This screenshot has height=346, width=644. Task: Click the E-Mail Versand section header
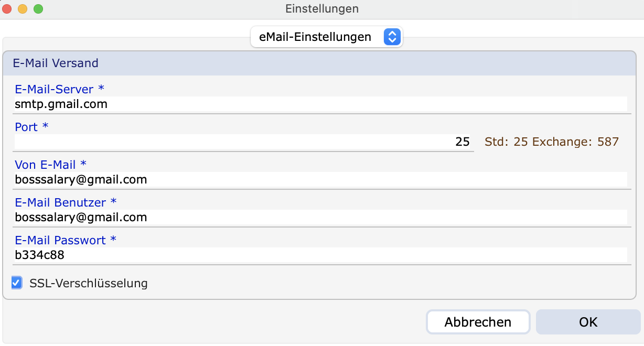[x=56, y=63]
